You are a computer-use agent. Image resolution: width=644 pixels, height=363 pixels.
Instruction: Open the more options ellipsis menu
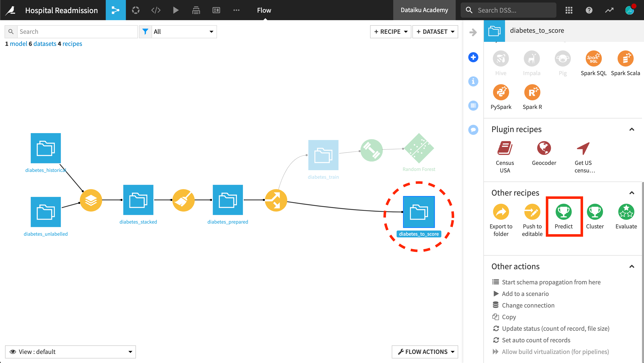pos(236,10)
